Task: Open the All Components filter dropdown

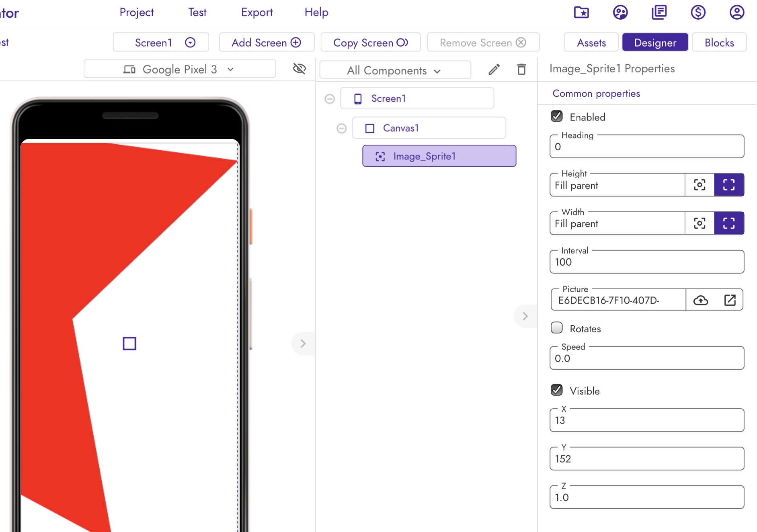Action: (395, 70)
